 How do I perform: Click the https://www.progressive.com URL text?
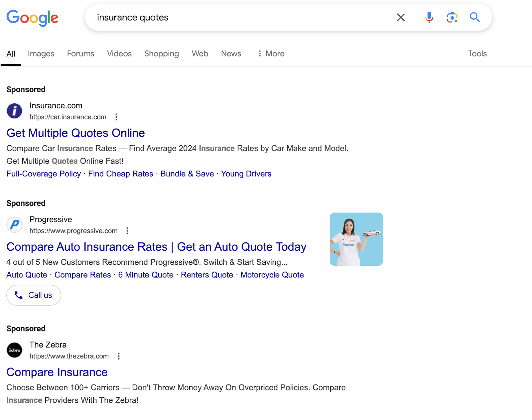[73, 231]
